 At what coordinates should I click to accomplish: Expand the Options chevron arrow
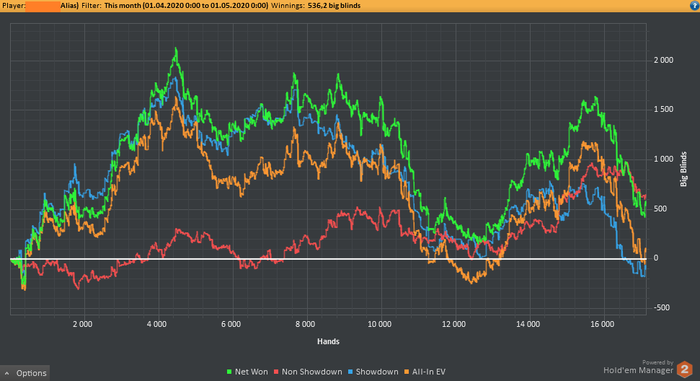pyautogui.click(x=7, y=373)
